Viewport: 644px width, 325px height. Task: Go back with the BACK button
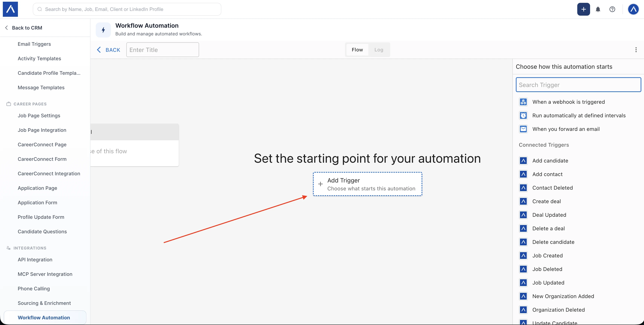[x=108, y=50]
